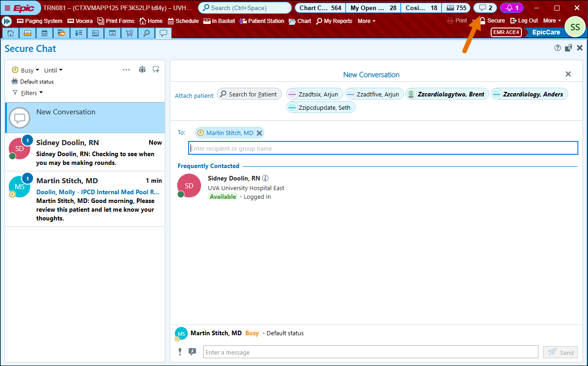The width and height of the screenshot is (588, 366).
Task: Attach patient Zzcardiology, Anders
Action: tap(529, 94)
